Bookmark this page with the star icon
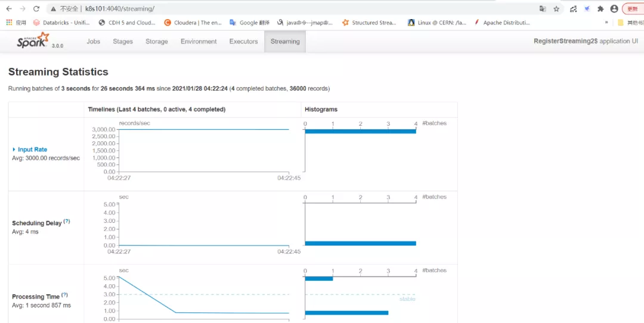This screenshot has width=644, height=323. [x=556, y=9]
